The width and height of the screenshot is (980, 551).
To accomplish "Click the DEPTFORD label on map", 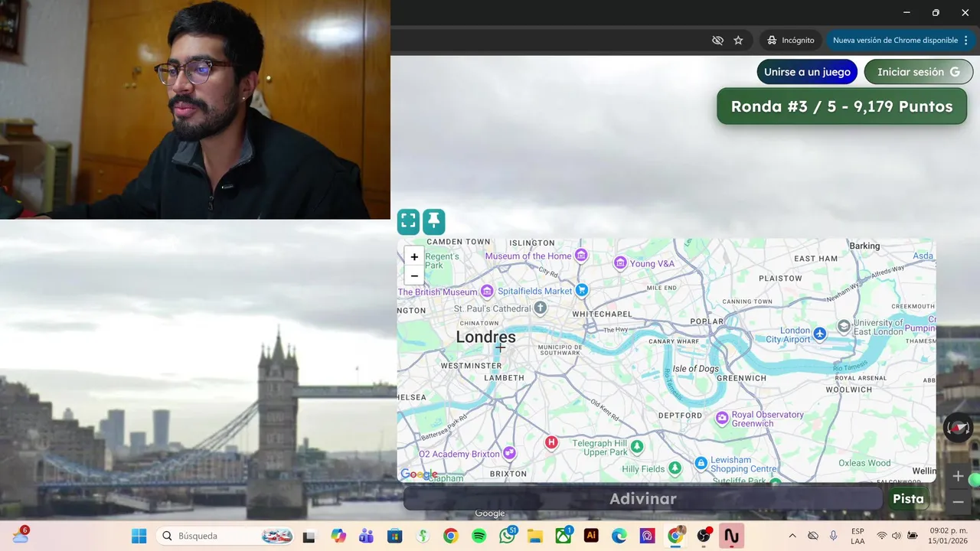I will coord(680,416).
